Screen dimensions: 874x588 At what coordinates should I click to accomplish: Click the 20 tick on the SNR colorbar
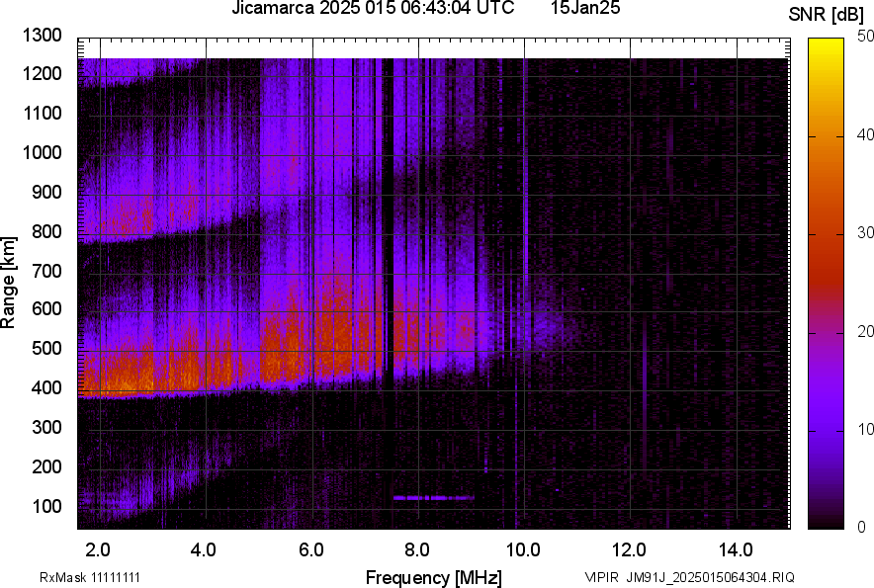point(866,331)
